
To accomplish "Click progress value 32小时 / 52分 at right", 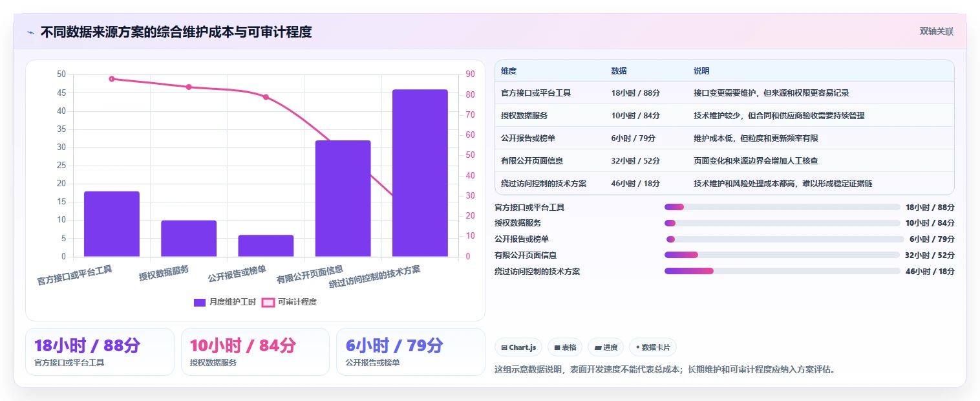I will click(930, 255).
